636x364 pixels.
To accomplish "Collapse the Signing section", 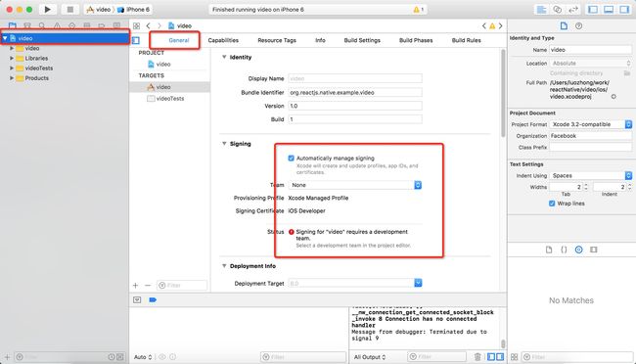I will coord(224,144).
